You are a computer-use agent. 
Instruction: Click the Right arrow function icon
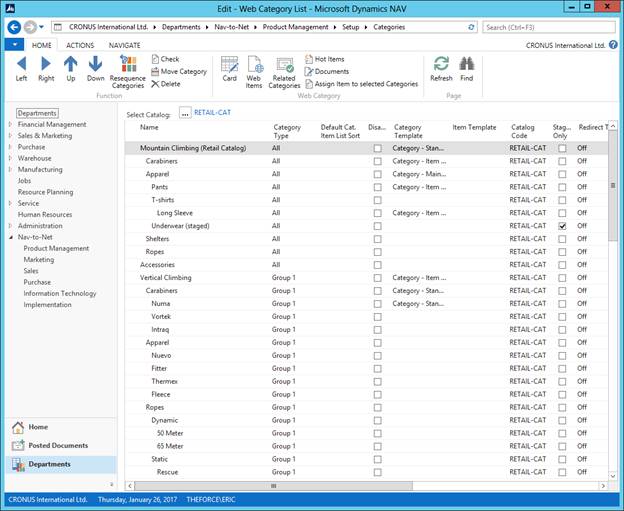(x=46, y=68)
